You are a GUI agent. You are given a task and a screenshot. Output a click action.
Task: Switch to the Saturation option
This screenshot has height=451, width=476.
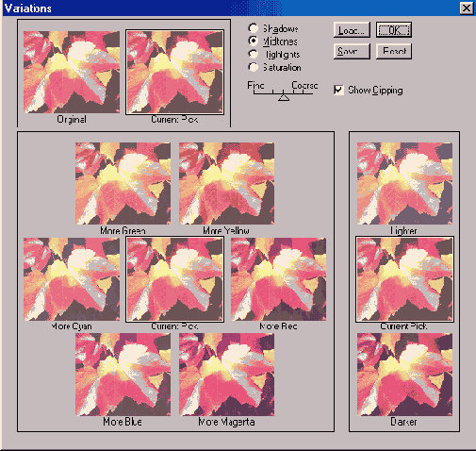253,67
